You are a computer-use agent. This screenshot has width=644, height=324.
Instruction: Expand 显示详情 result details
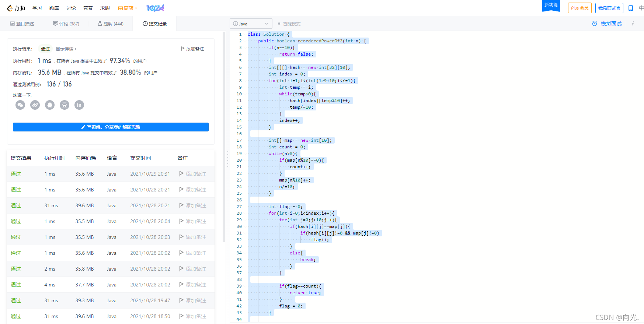coord(66,49)
